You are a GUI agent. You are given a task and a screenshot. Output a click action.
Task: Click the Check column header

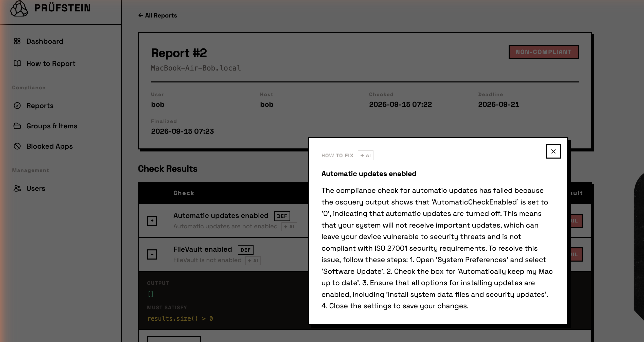click(184, 193)
